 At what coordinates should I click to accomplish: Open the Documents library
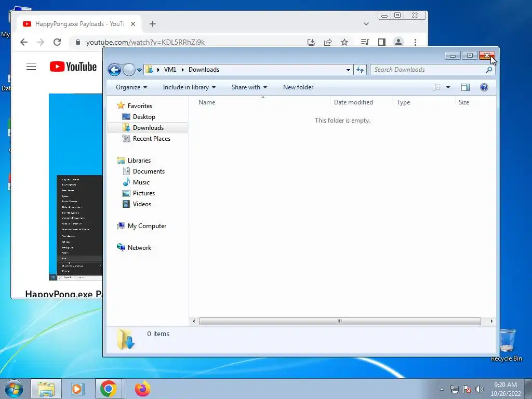click(x=144, y=171)
